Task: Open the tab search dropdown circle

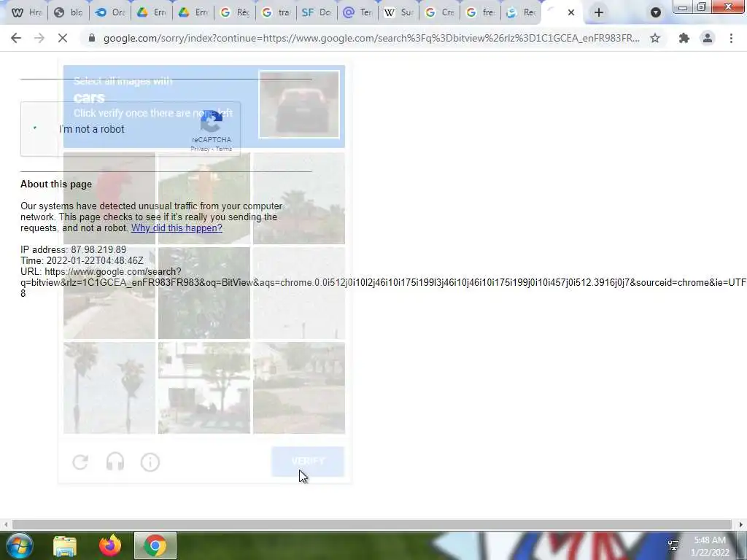Action: click(x=656, y=12)
